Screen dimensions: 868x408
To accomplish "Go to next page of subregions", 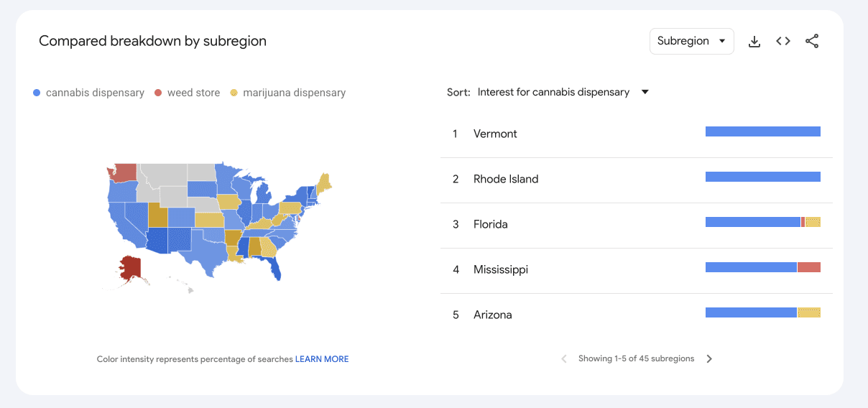I will click(x=709, y=358).
